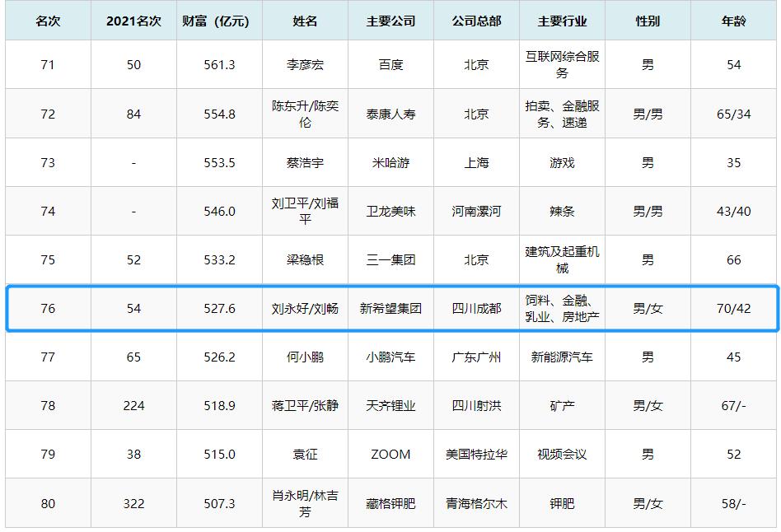Click the company cell 天齐锂业
Screen dimensions: 781x532
[390, 405]
